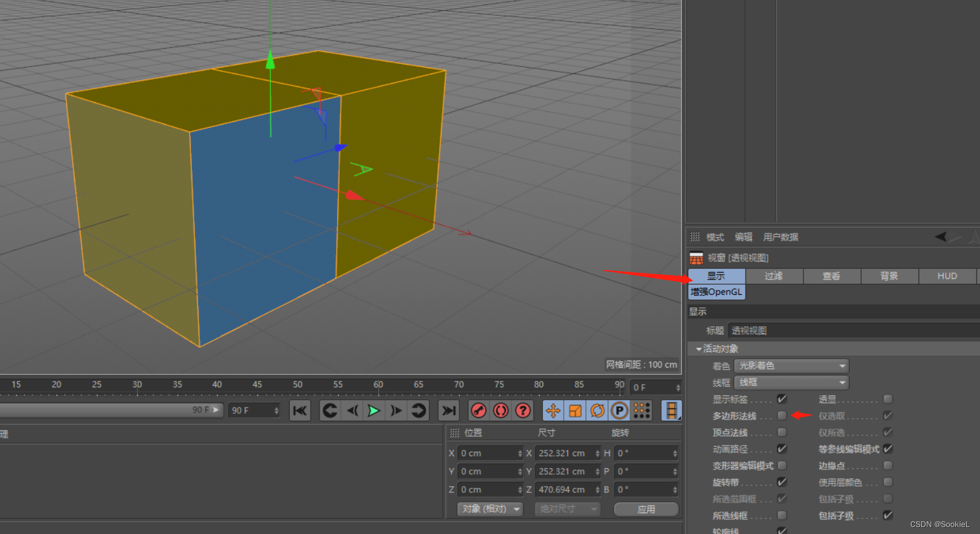Switch to the HUD tab
Screen dimensions: 980x534
pos(947,276)
